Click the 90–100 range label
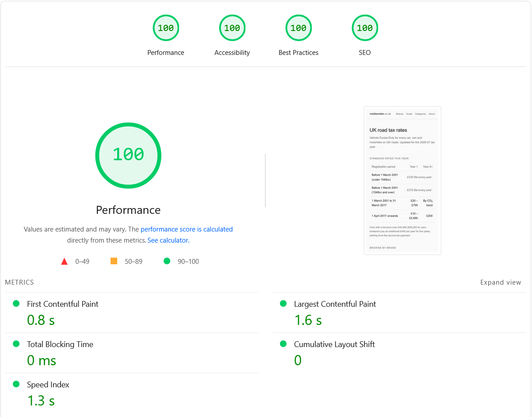The image size is (532, 417). pos(188,262)
